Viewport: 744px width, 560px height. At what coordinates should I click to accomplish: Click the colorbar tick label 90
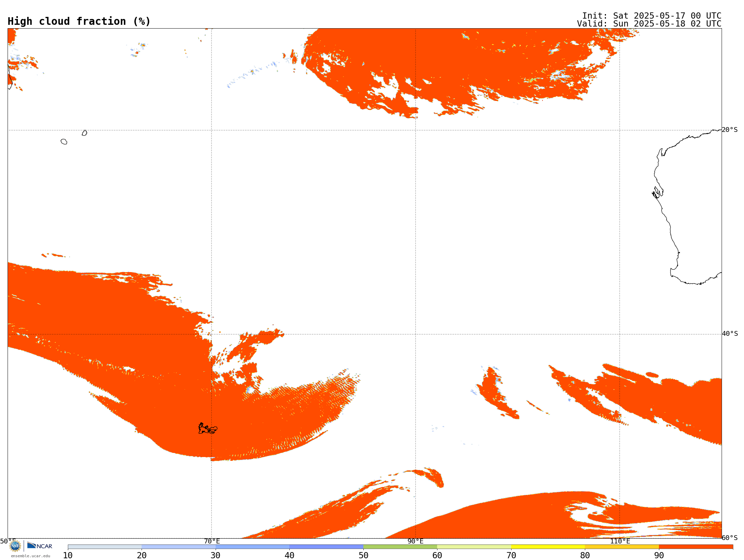point(659,556)
